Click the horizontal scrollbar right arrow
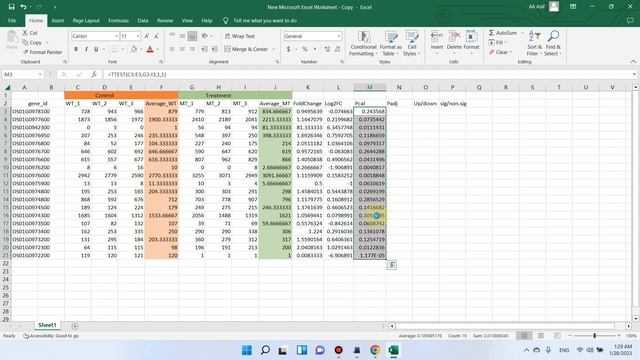 coord(629,326)
